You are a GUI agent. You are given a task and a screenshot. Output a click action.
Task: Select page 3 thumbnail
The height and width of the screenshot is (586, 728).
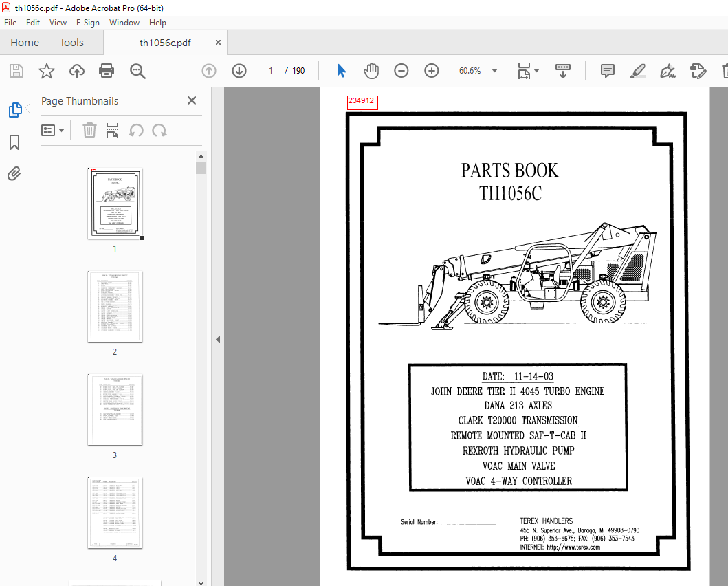tap(115, 409)
